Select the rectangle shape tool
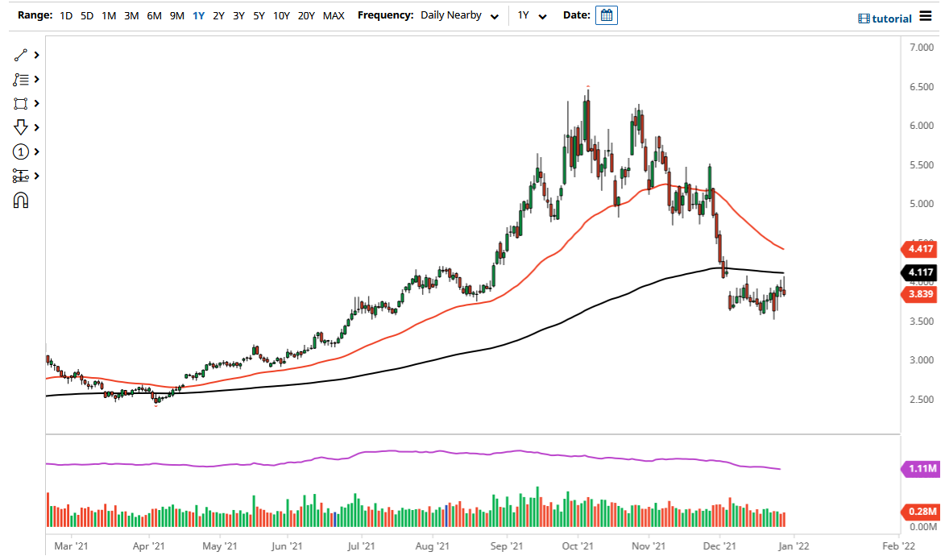 [20, 103]
